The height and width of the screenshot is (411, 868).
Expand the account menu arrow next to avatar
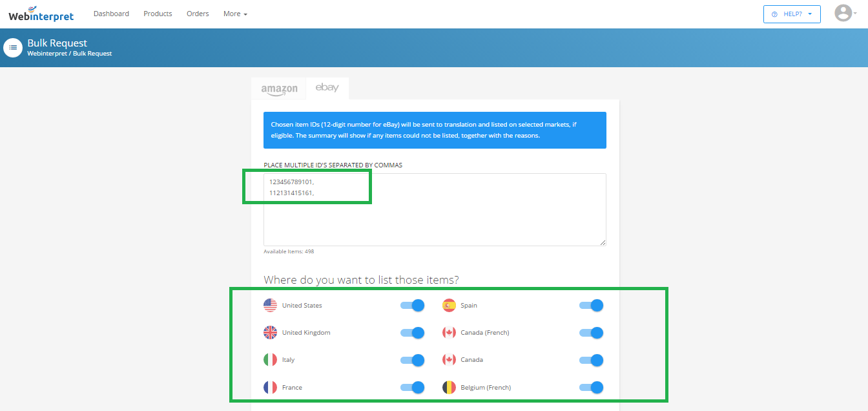tap(858, 14)
